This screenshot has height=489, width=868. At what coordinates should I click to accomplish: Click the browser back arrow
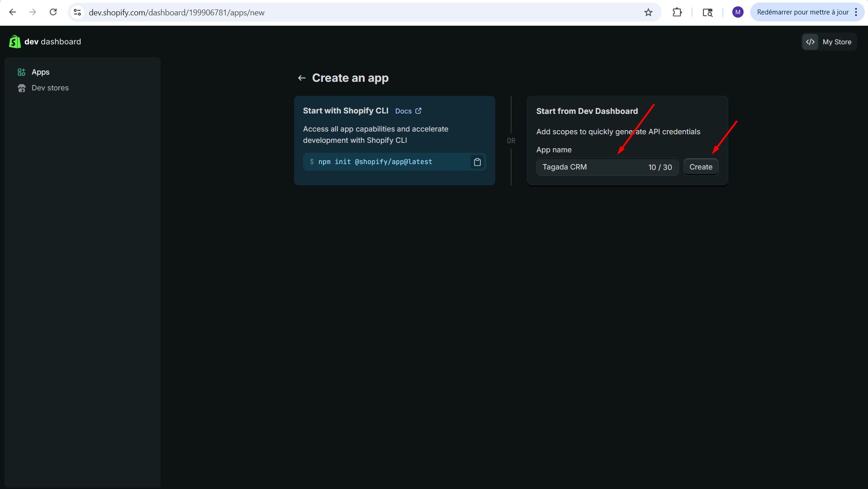pos(13,12)
